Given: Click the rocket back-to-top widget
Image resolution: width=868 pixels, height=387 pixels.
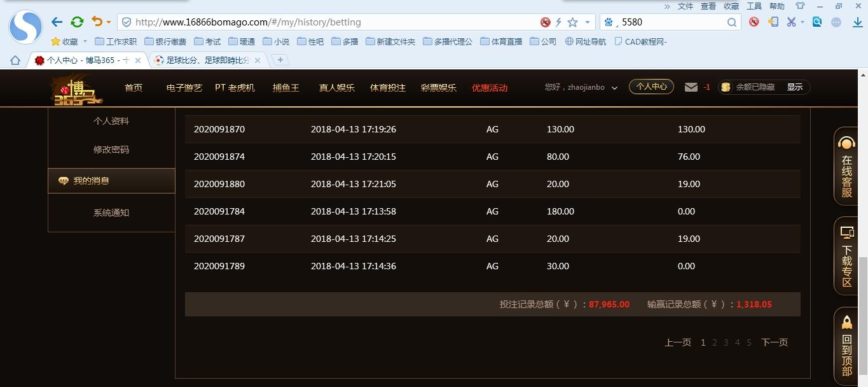Looking at the screenshot, I should coord(847,347).
